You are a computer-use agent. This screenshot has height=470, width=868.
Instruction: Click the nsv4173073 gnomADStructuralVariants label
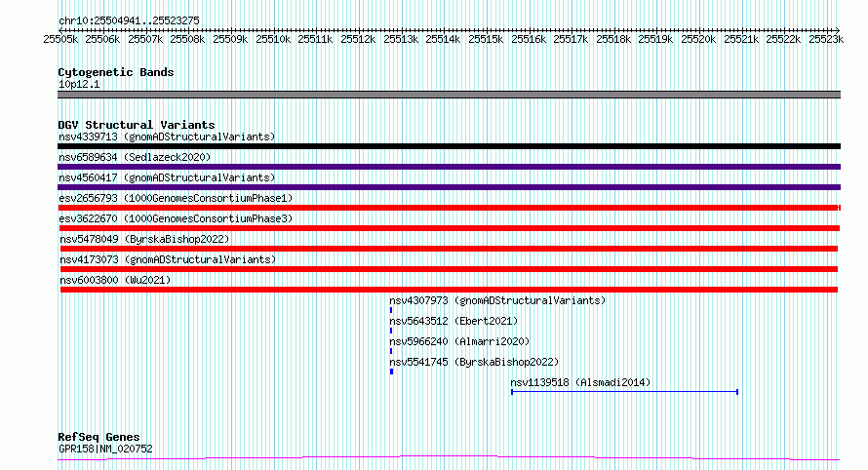[168, 259]
